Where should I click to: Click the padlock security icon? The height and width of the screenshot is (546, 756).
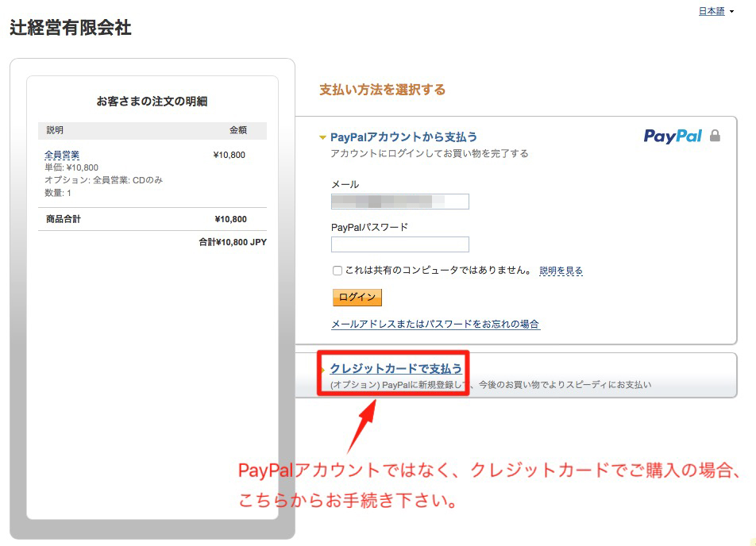715,136
